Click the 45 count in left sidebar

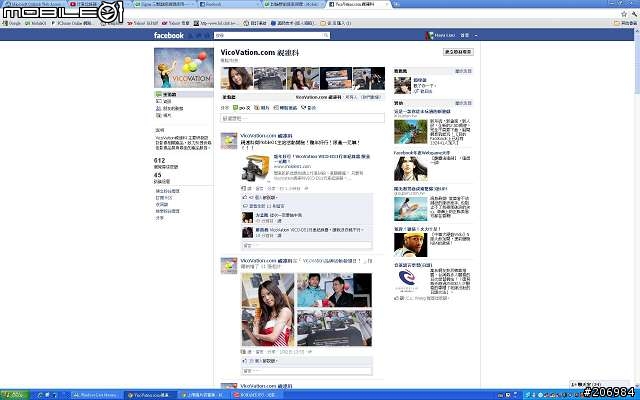[x=158, y=175]
